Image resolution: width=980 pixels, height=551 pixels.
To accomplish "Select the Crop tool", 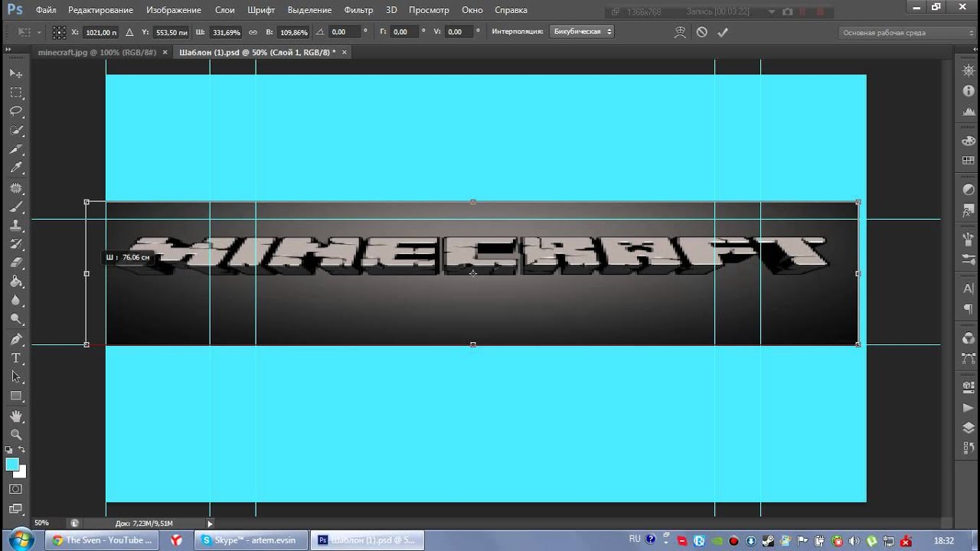I will pos(15,149).
